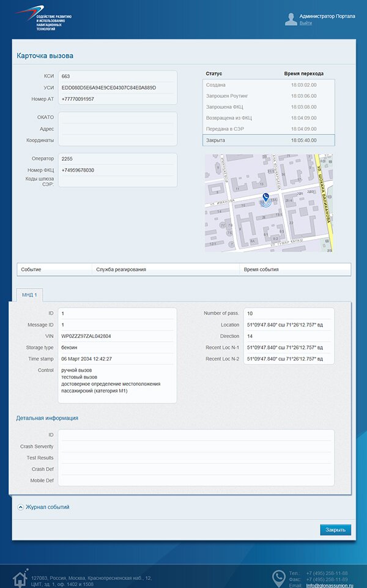Open the Журнал событий section label

click(x=47, y=507)
